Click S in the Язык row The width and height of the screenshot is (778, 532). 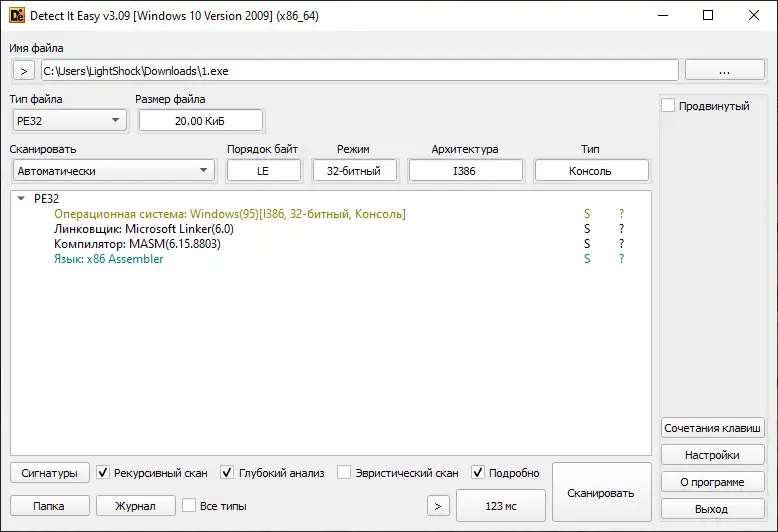(x=587, y=259)
